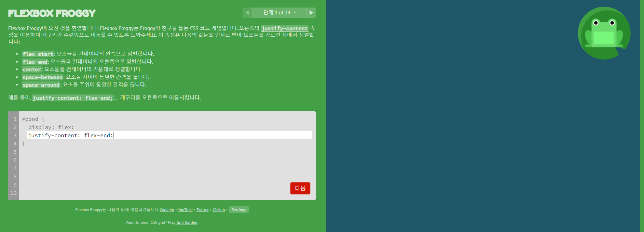Click the example code justify-content: flex-end;
Image resolution: width=644 pixels, height=232 pixels.
click(x=73, y=98)
